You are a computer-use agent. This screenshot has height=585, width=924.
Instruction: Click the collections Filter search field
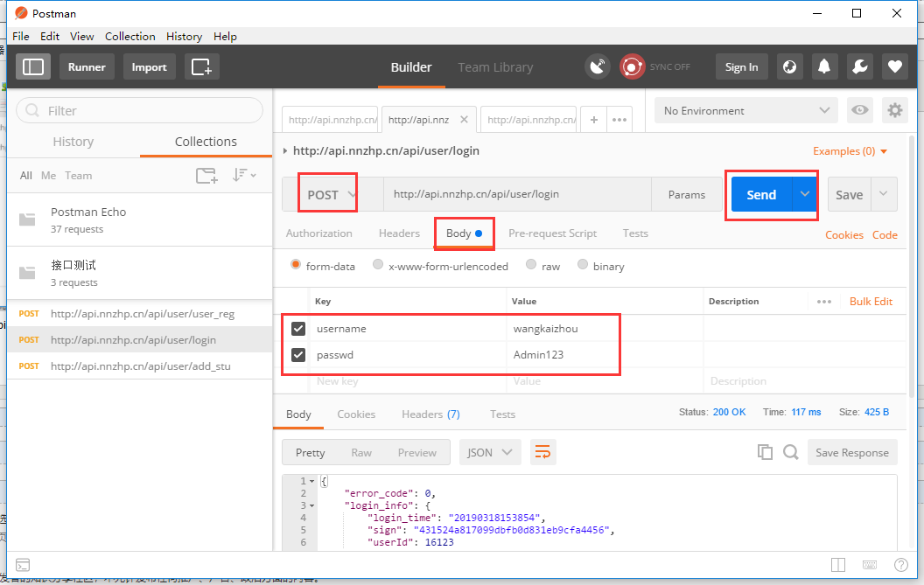[x=140, y=110]
